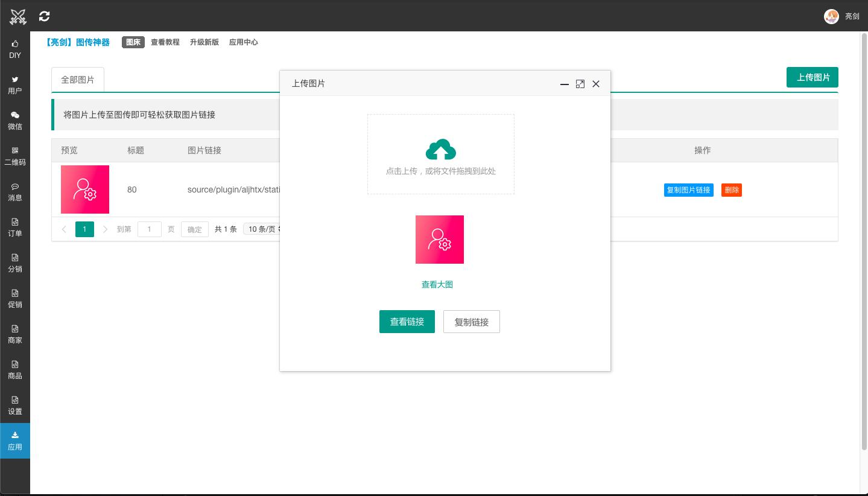Click the vertical scrollbar on right edge

click(863, 241)
